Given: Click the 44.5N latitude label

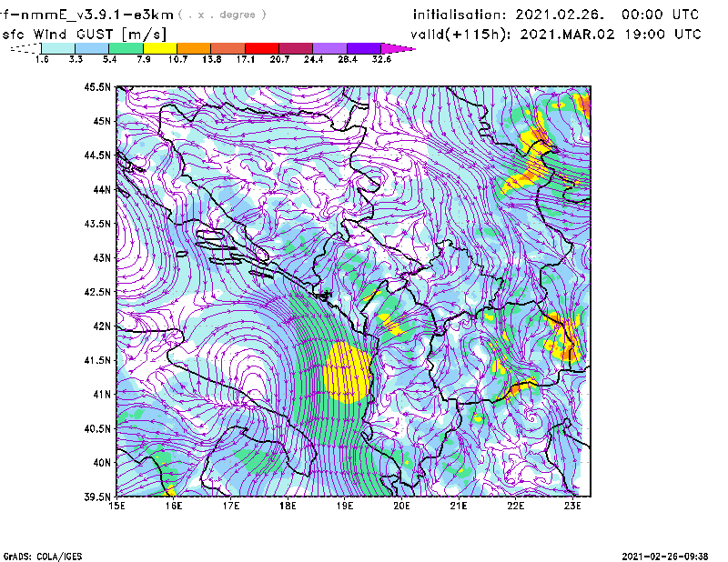Looking at the screenshot, I should [97, 155].
